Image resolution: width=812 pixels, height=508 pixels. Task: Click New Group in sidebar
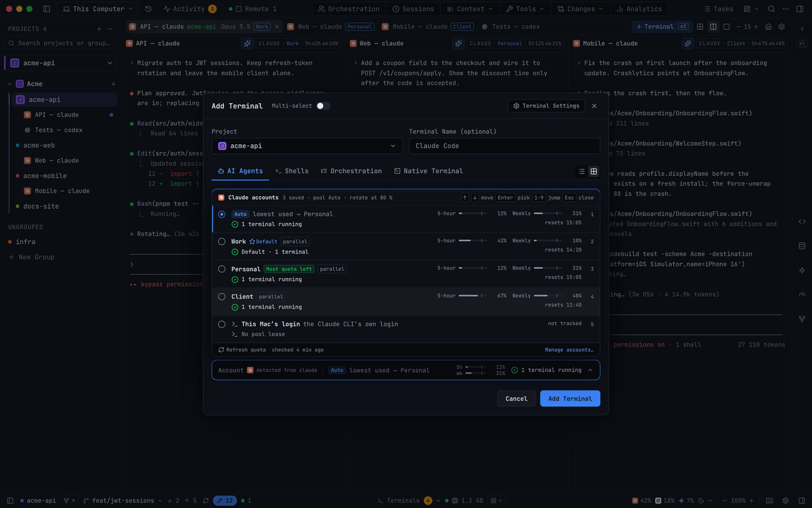pyautogui.click(x=31, y=257)
